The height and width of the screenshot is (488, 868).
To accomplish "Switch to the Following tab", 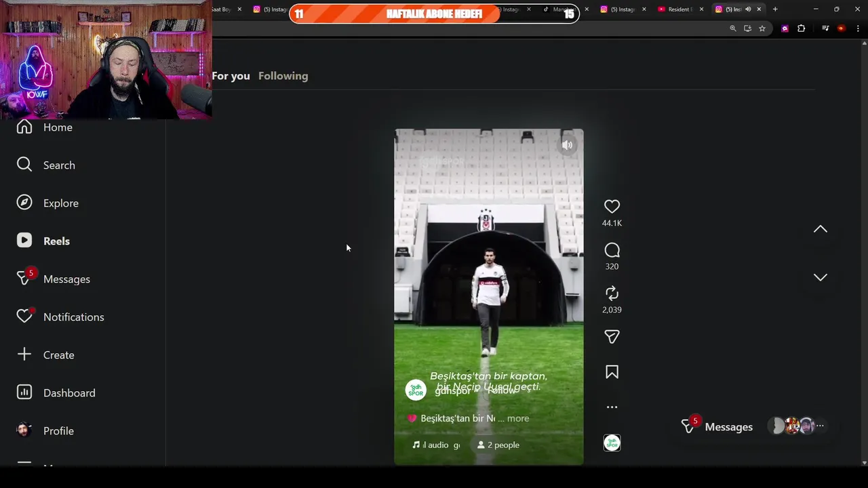I will (283, 76).
